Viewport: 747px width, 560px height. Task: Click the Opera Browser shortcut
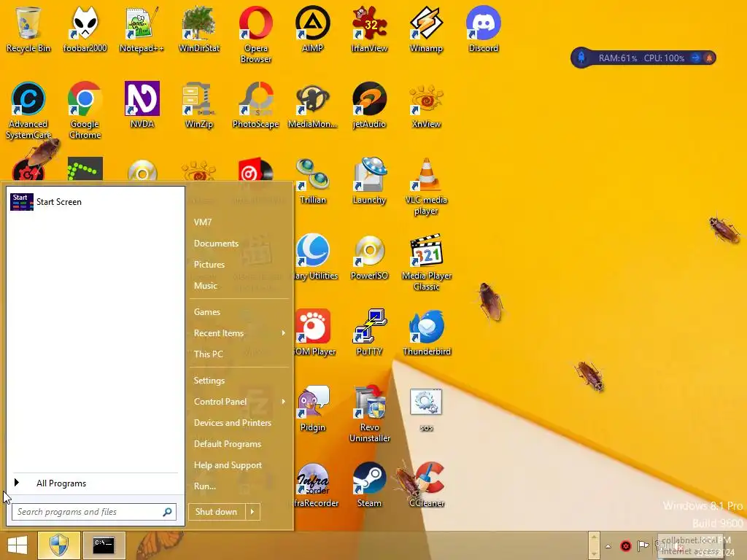click(x=256, y=35)
